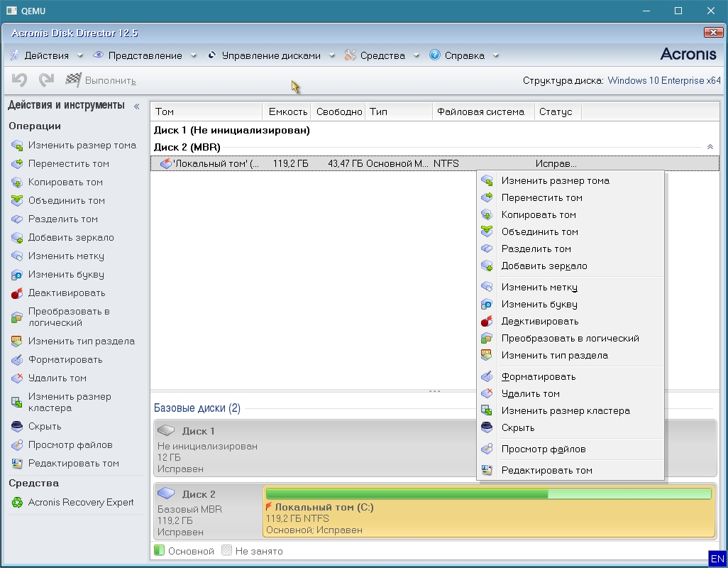This screenshot has height=568, width=728.
Task: Collapse the Диск 2 (MBR) group
Action: 710,147
